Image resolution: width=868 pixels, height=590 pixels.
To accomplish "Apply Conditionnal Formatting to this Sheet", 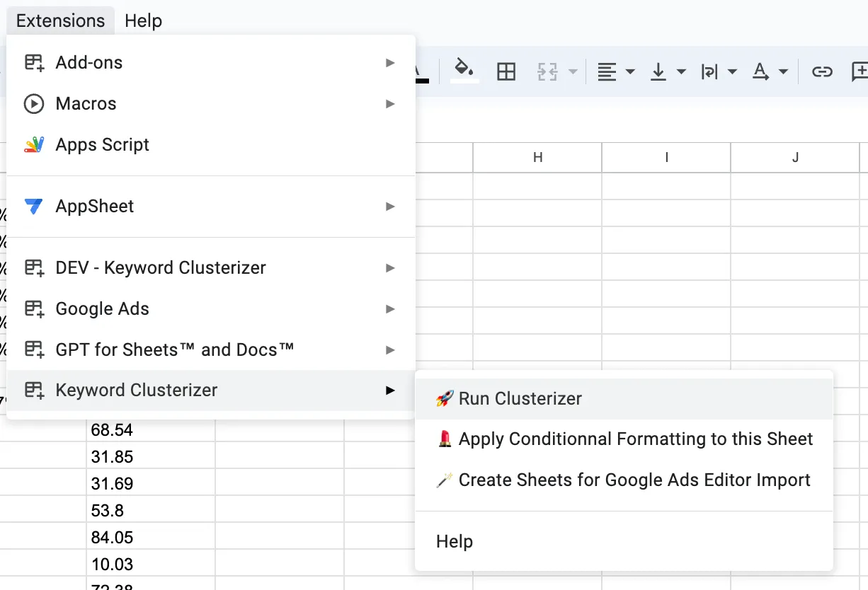I will [x=624, y=439].
